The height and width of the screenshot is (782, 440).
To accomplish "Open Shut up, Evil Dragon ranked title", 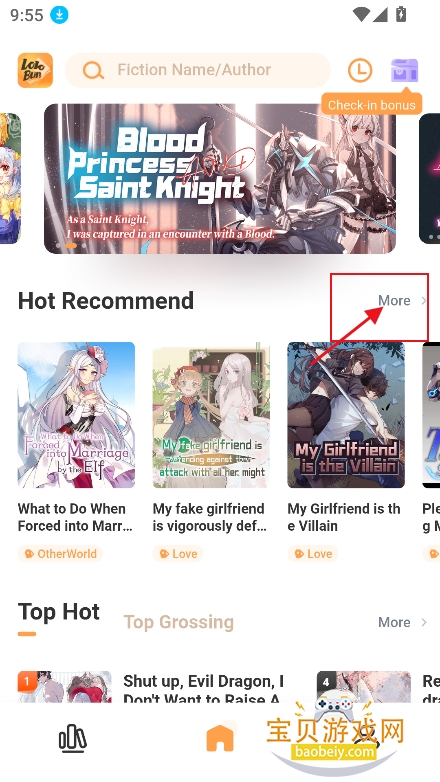I will (204, 689).
